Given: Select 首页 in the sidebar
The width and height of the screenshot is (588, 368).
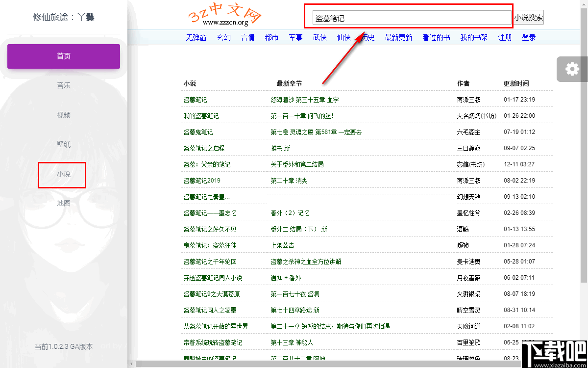Looking at the screenshot, I should (x=64, y=56).
